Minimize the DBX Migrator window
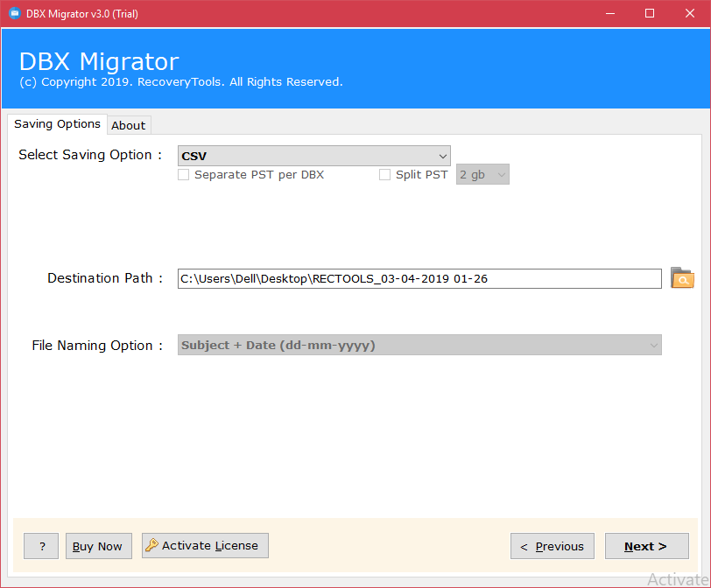Viewport: 711px width, 588px height. pos(610,14)
